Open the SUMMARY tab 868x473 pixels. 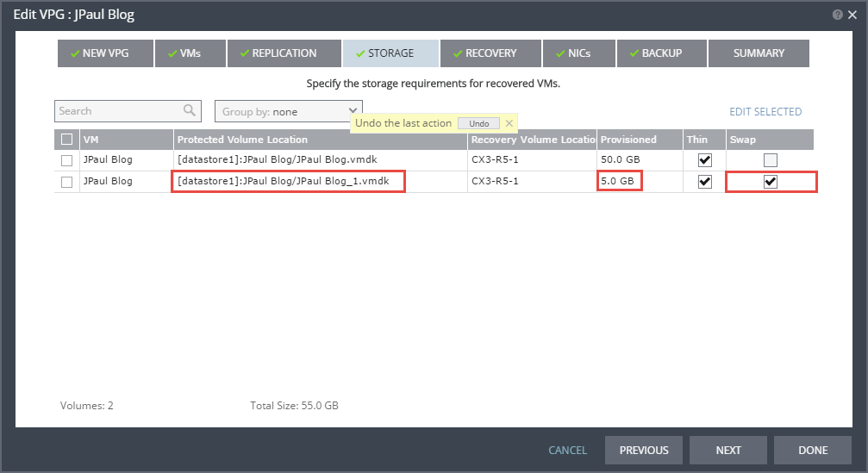point(759,53)
